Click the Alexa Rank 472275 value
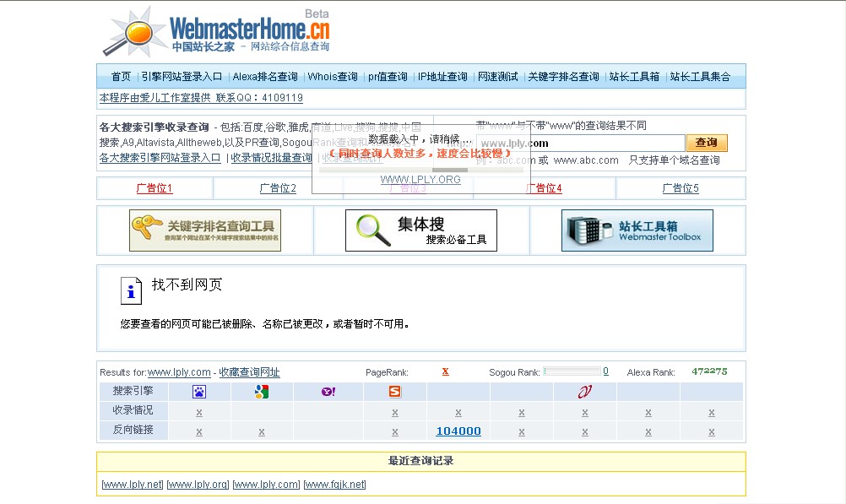 point(709,371)
